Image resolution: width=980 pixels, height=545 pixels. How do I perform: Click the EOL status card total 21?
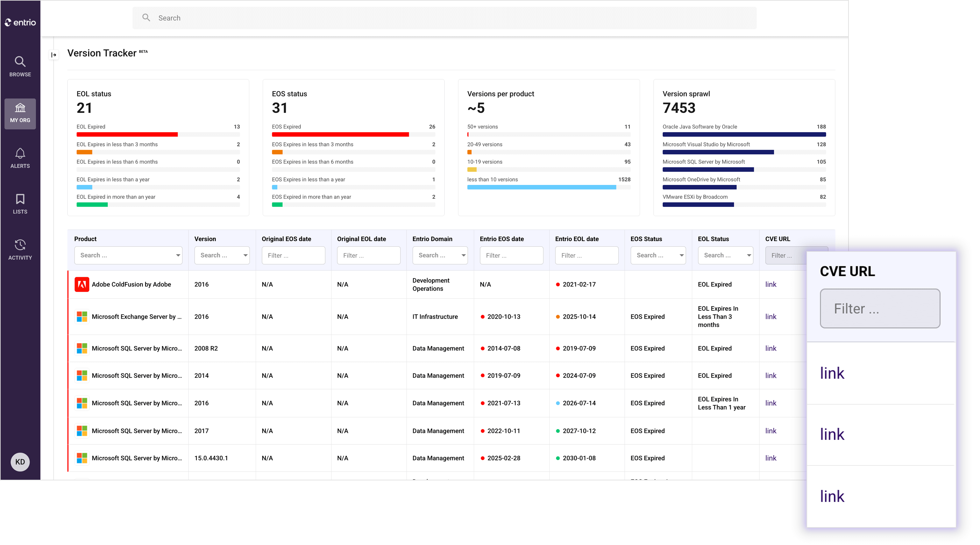[x=84, y=108]
